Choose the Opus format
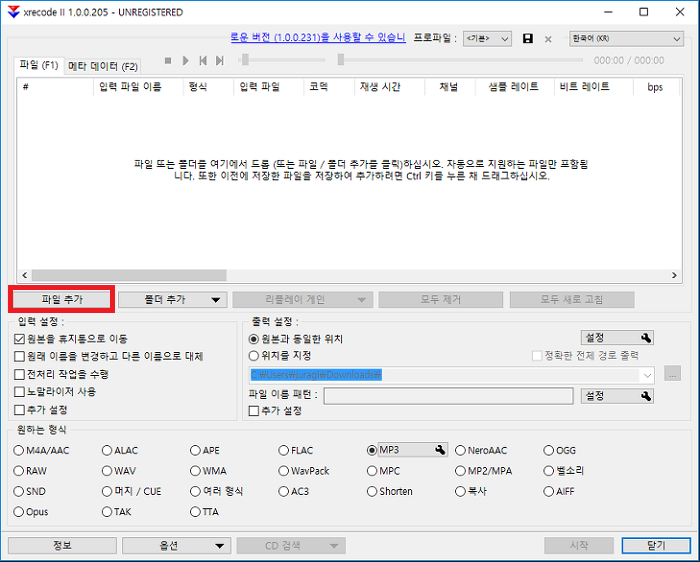 [18, 512]
